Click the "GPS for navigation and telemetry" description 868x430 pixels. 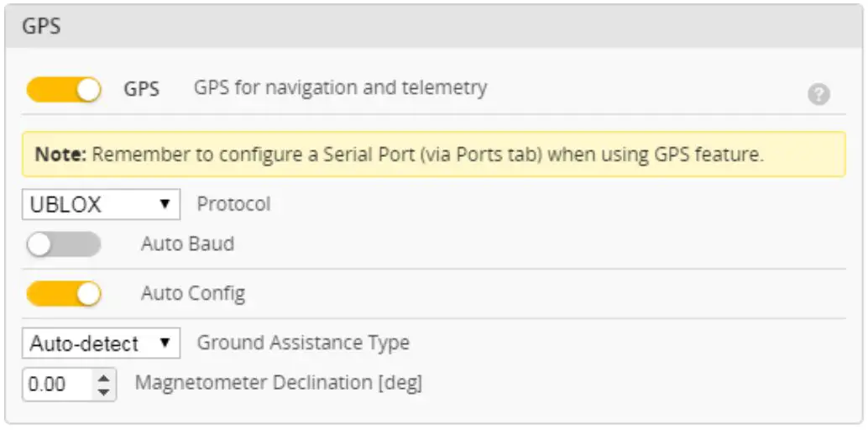pyautogui.click(x=340, y=87)
